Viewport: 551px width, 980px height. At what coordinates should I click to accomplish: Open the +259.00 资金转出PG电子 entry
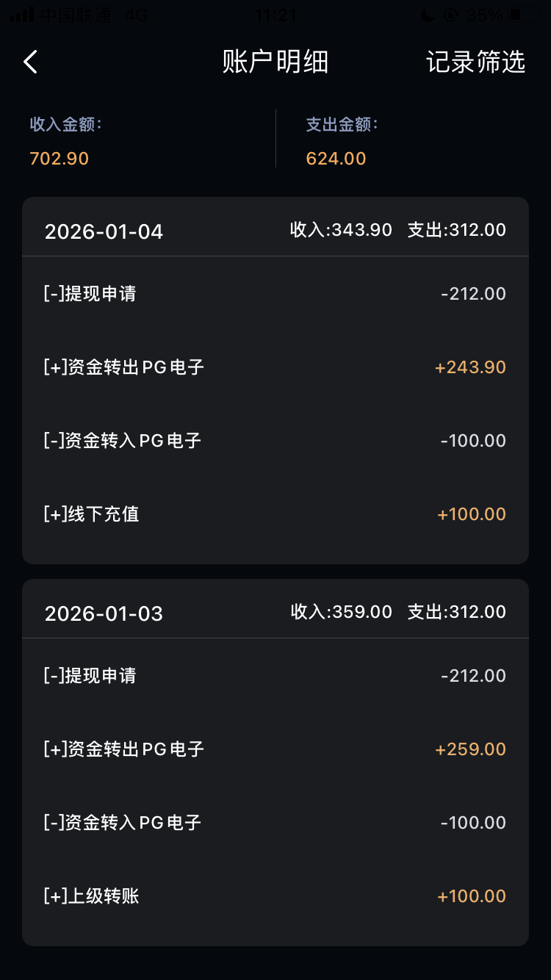coord(275,749)
